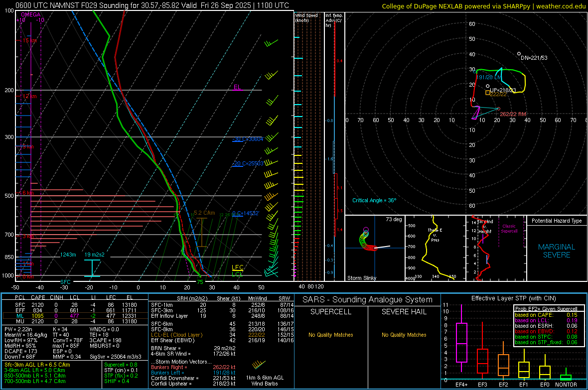Click No Quality Matches under SEVERE HAIL
The height and width of the screenshot is (390, 588).
pyautogui.click(x=404, y=335)
